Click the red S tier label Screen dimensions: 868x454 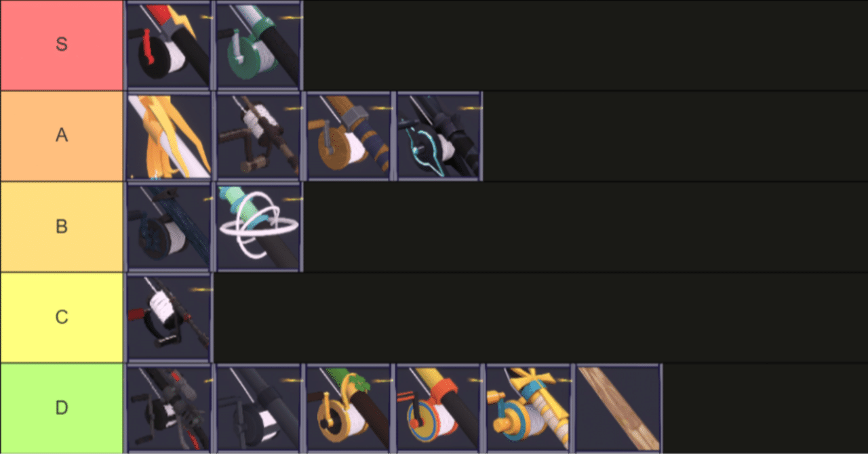(62, 45)
